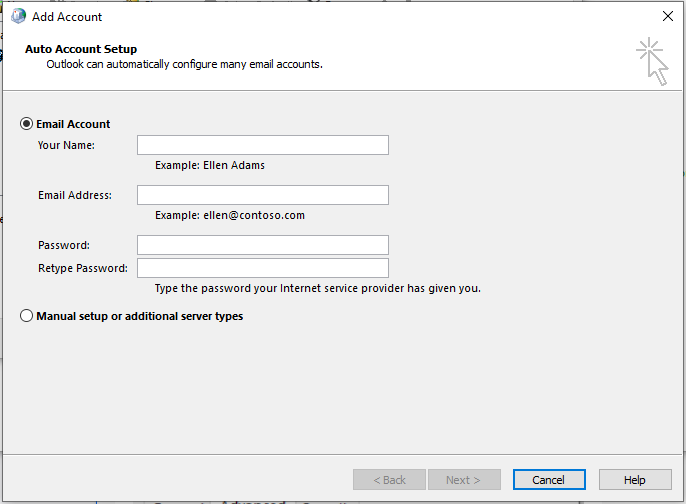
Task: Select the Email Account radio button
Action: click(x=27, y=124)
